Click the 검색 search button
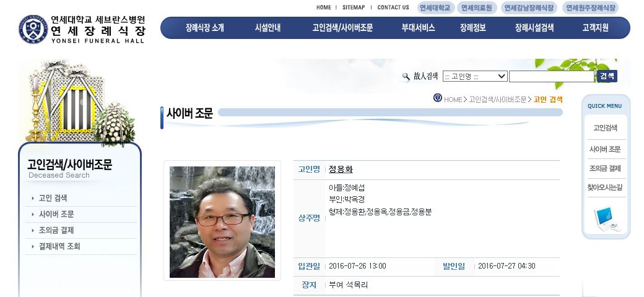The width and height of the screenshot is (644, 297). pyautogui.click(x=607, y=76)
